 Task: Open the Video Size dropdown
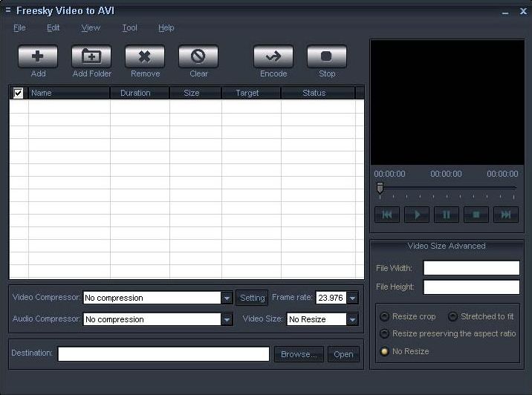pos(352,319)
